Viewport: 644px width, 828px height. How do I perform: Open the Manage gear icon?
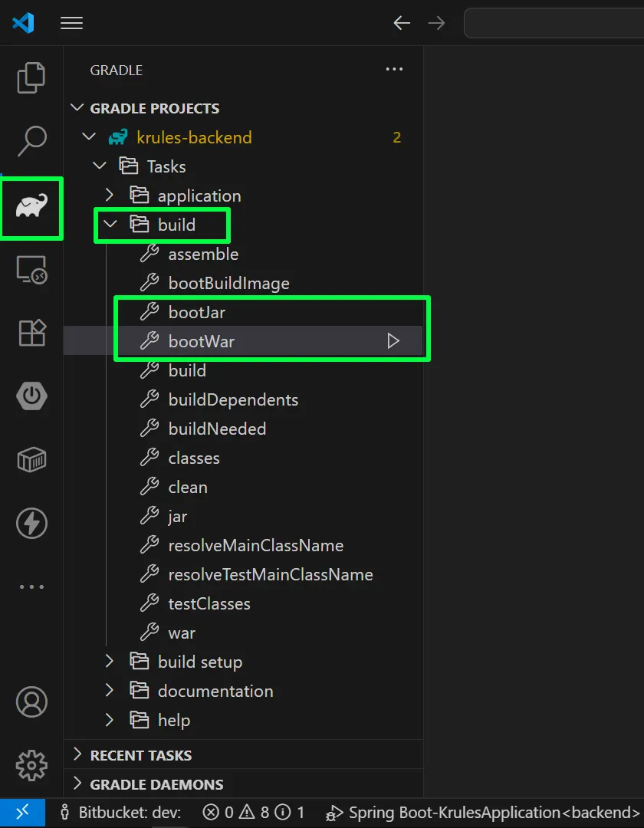tap(31, 764)
